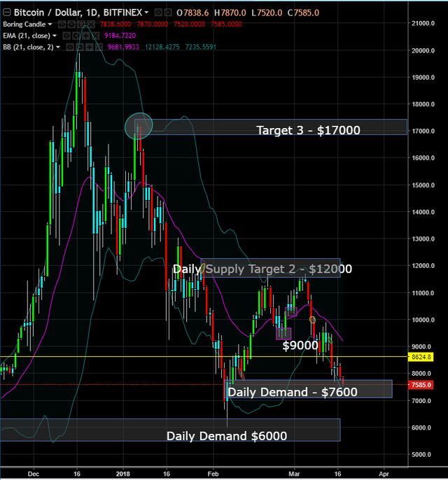Expand the Boring Candle indicator dropdown arrow
Viewport: 448px width, 480px height.
pos(50,24)
